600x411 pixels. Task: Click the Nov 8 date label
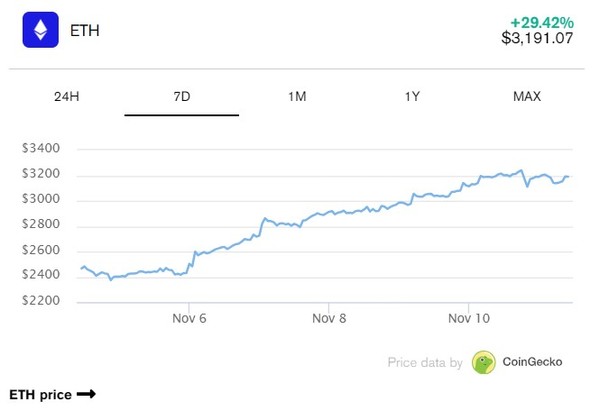[x=329, y=318]
